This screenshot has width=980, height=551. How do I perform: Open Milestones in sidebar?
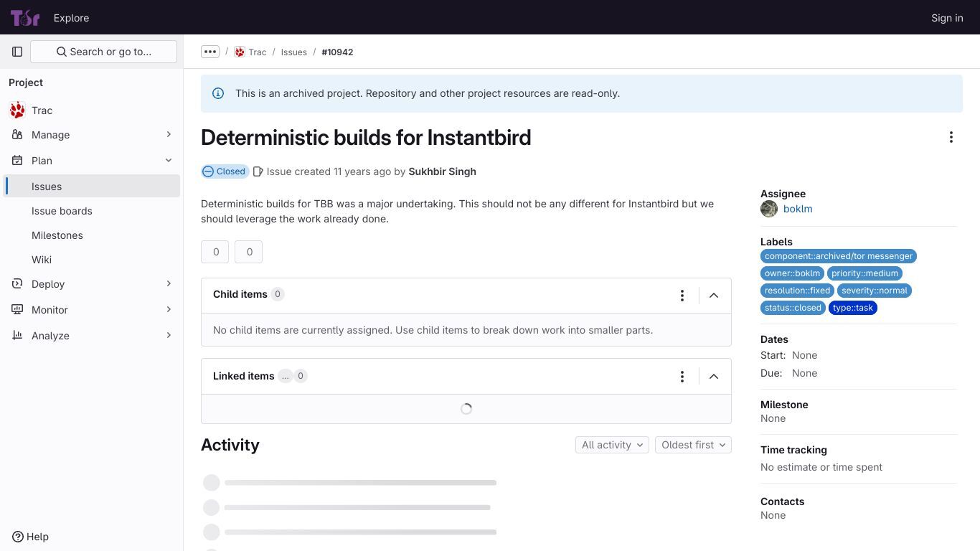[x=92, y=235]
